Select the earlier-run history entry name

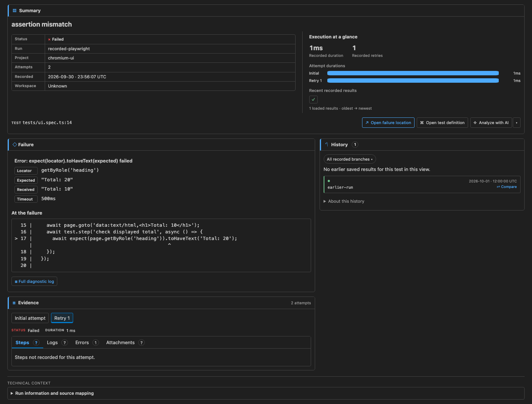(340, 187)
